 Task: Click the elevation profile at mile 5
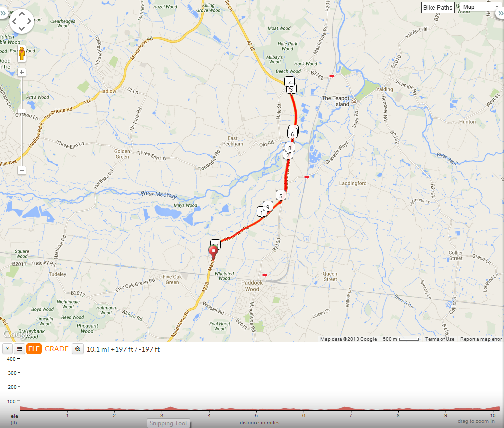pos(257,409)
